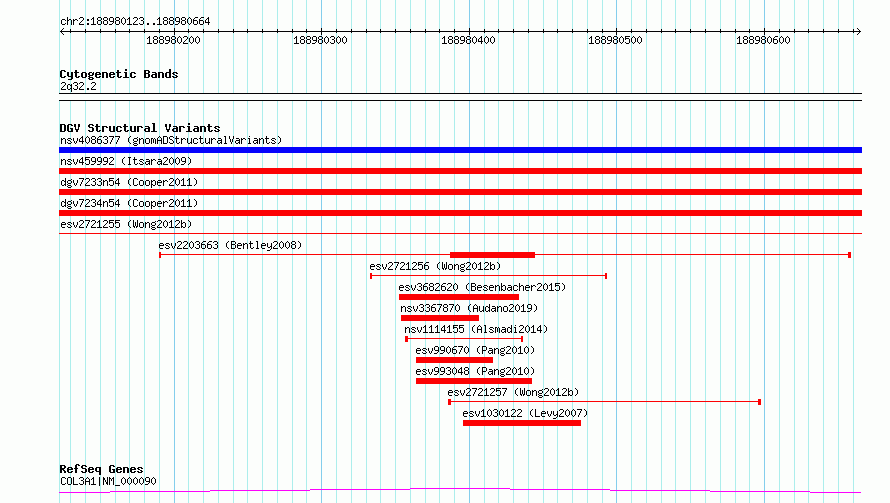Click the 188980300 ruler position
The height and width of the screenshot is (503, 890).
coord(321,40)
